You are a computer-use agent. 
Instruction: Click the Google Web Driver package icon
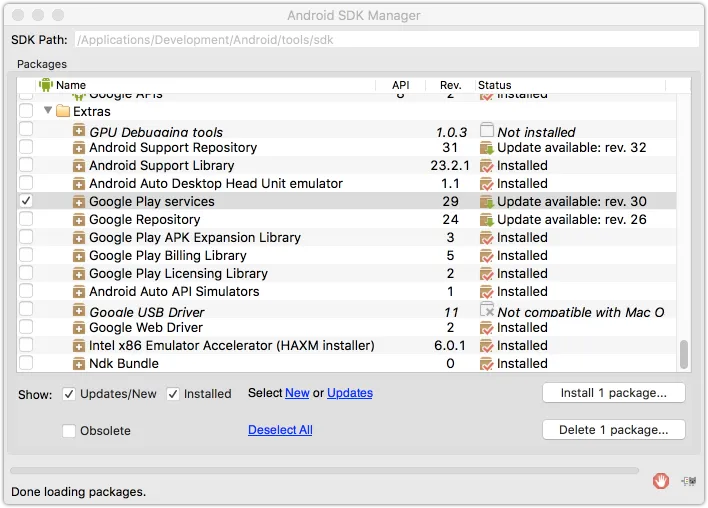coord(79,328)
